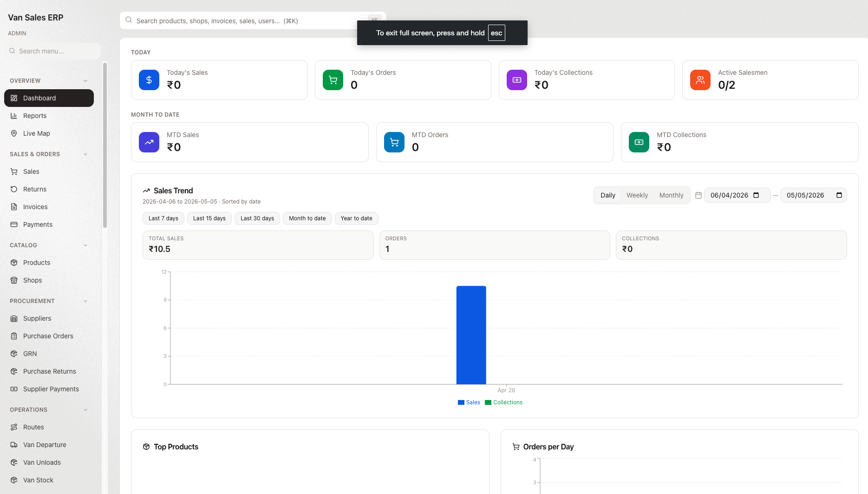Open Live Map page
The height and width of the screenshot is (494, 868).
49,133
